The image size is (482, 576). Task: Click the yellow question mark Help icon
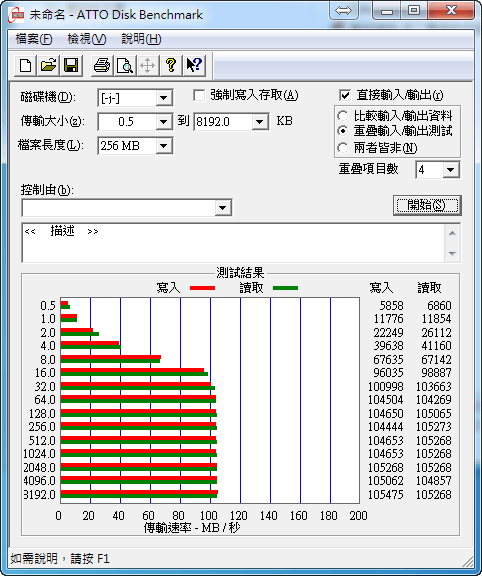tap(171, 66)
